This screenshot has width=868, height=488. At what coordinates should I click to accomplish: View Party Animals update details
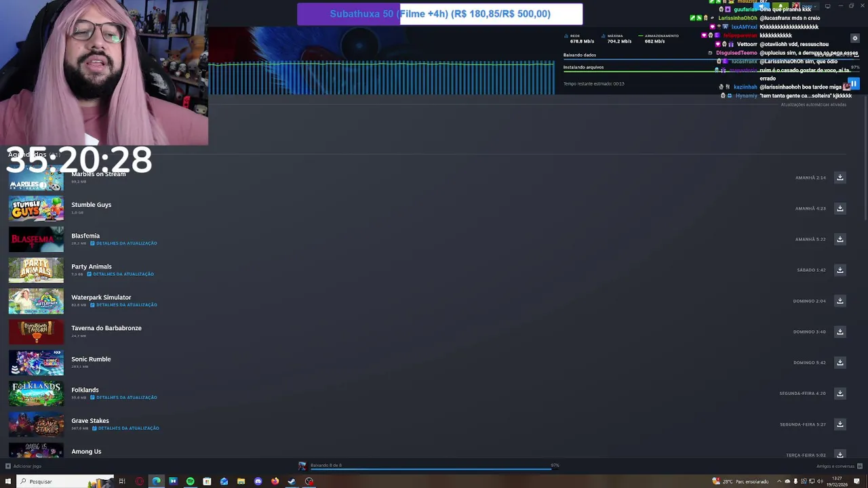[x=121, y=274]
